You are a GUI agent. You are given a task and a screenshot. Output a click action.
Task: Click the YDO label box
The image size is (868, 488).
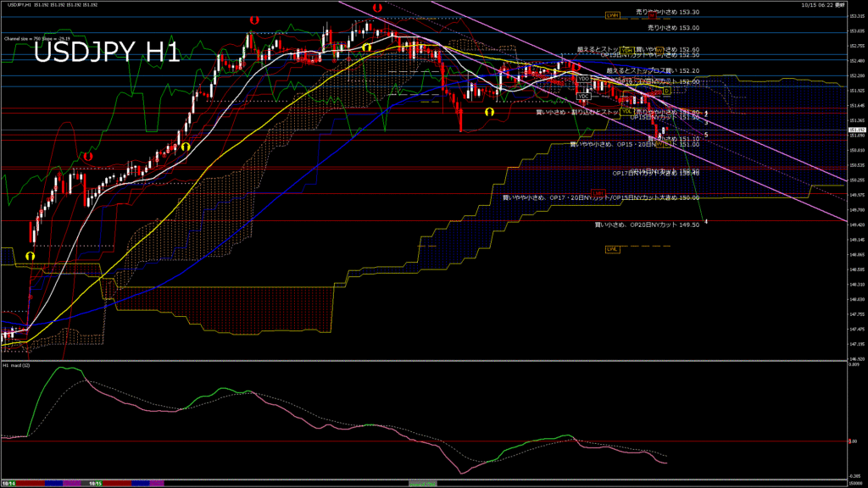(x=583, y=78)
